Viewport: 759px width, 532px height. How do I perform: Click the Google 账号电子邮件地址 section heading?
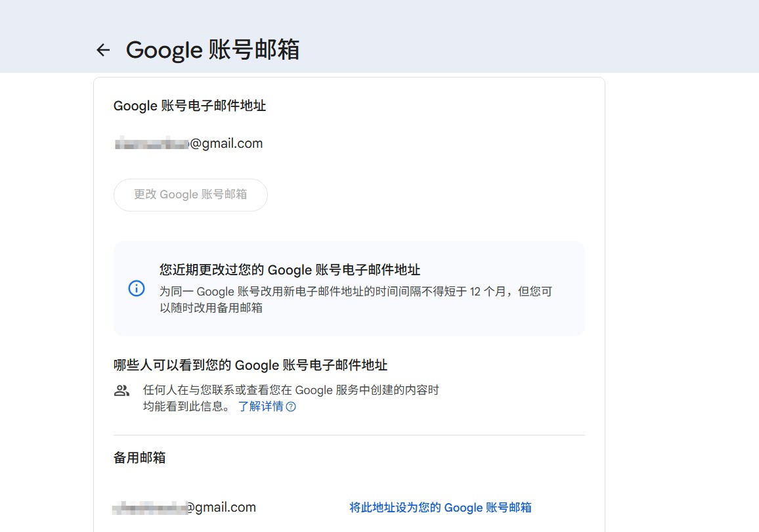[x=190, y=106]
